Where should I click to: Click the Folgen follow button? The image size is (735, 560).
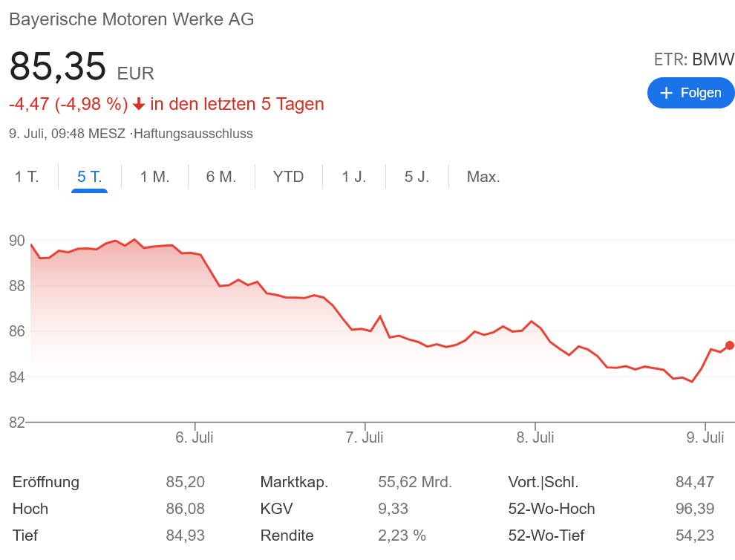(x=690, y=93)
